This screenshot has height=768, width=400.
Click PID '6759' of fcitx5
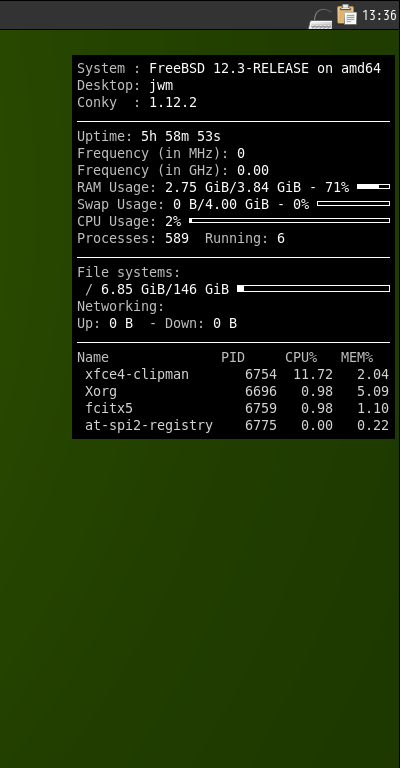261,408
